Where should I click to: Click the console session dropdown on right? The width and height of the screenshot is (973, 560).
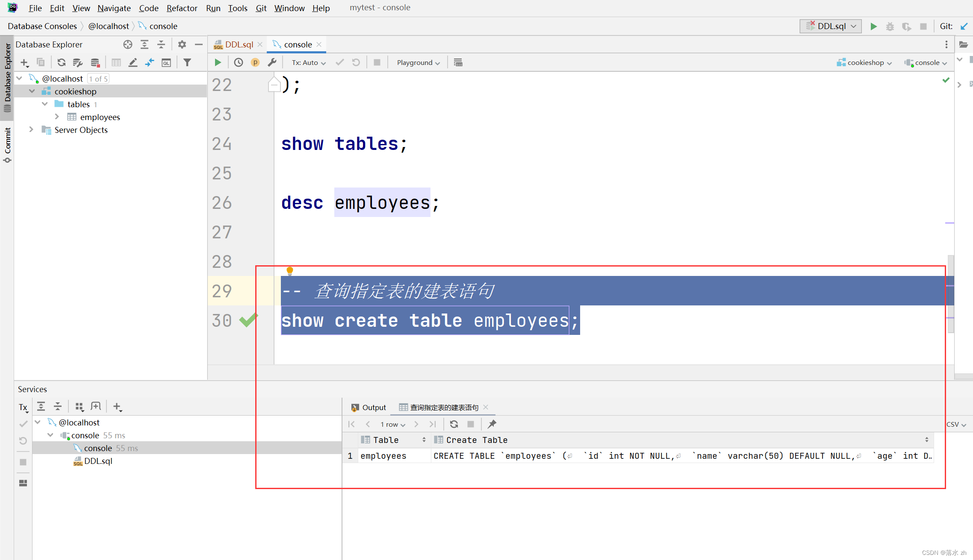(x=925, y=62)
